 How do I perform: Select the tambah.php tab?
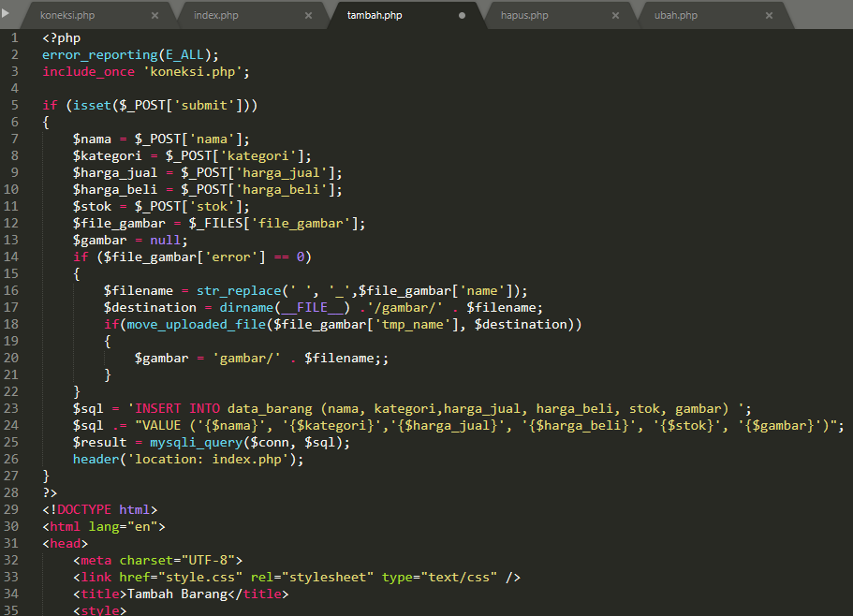(x=375, y=15)
